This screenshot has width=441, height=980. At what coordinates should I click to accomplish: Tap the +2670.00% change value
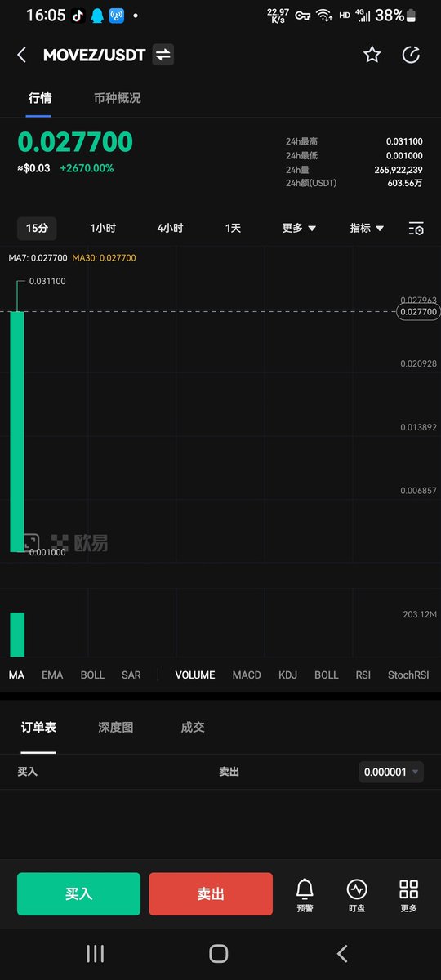87,168
